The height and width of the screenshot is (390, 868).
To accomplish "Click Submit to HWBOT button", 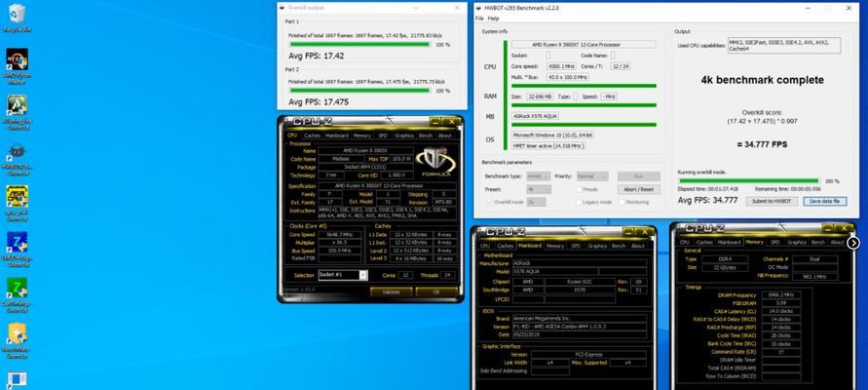I will 772,201.
